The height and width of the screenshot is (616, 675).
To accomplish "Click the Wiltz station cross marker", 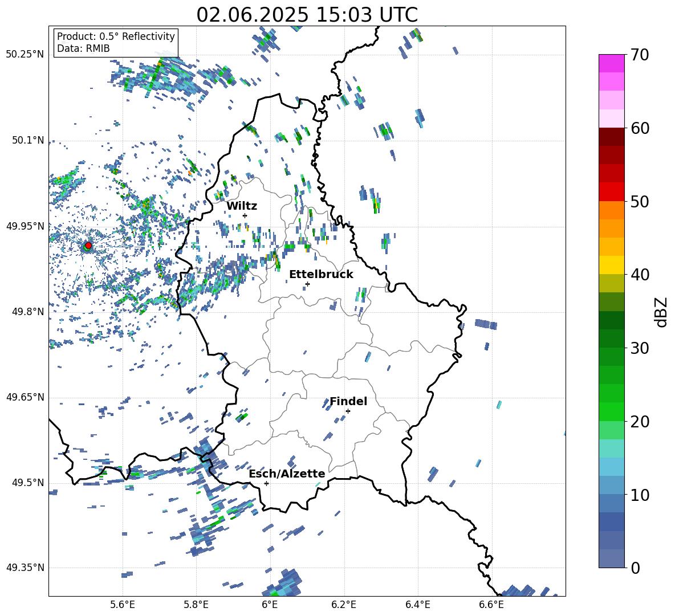I will [x=245, y=215].
